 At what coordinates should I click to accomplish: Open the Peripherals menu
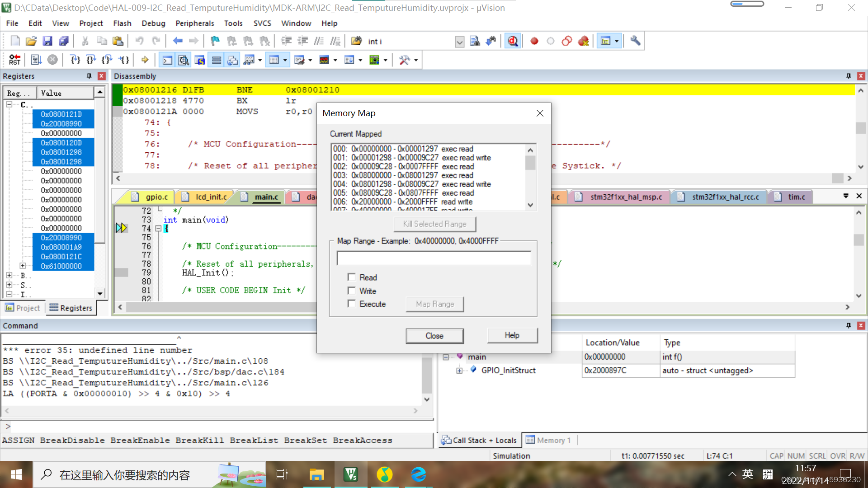(x=194, y=23)
